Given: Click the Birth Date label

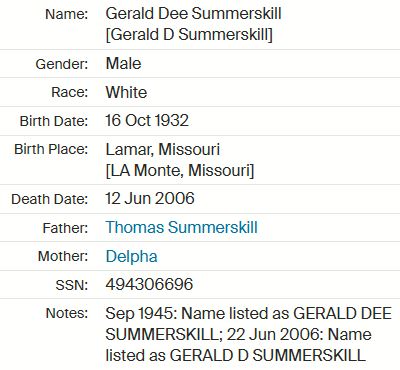Looking at the screenshot, I should click(x=54, y=121).
